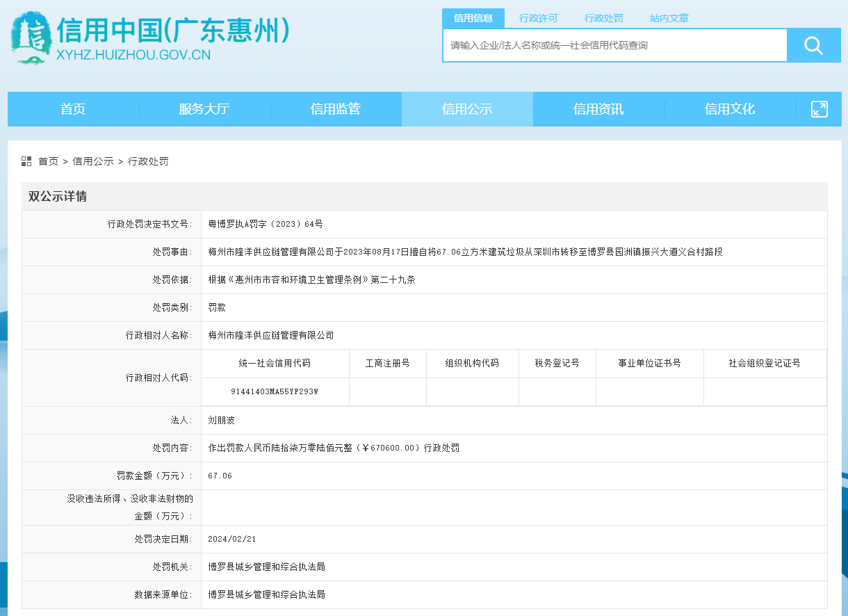Click the 处罚依据 label

tap(172, 279)
